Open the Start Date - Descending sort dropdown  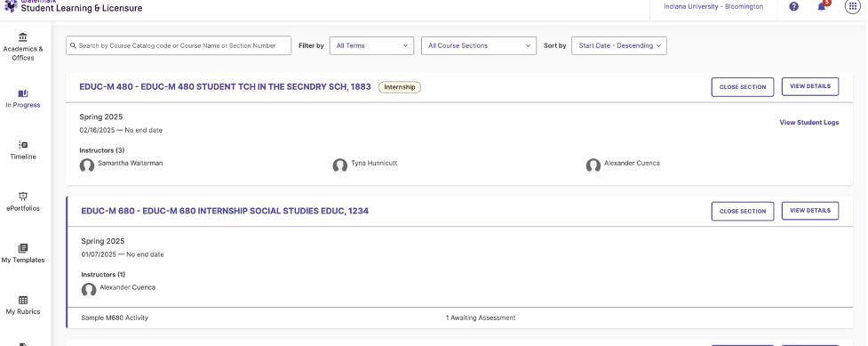pyautogui.click(x=619, y=45)
